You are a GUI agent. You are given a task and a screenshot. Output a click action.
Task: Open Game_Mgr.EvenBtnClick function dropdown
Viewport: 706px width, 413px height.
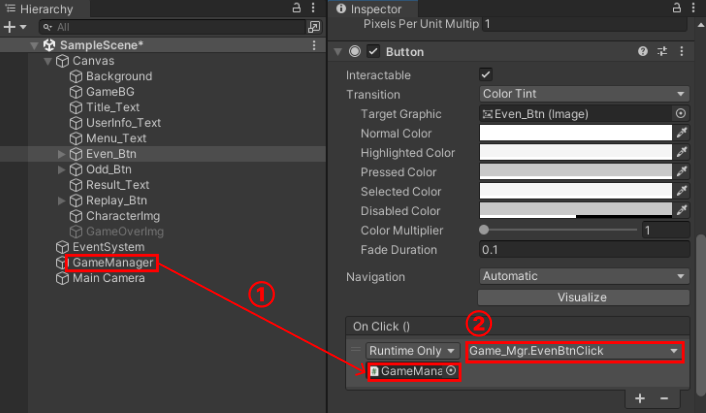pos(575,351)
